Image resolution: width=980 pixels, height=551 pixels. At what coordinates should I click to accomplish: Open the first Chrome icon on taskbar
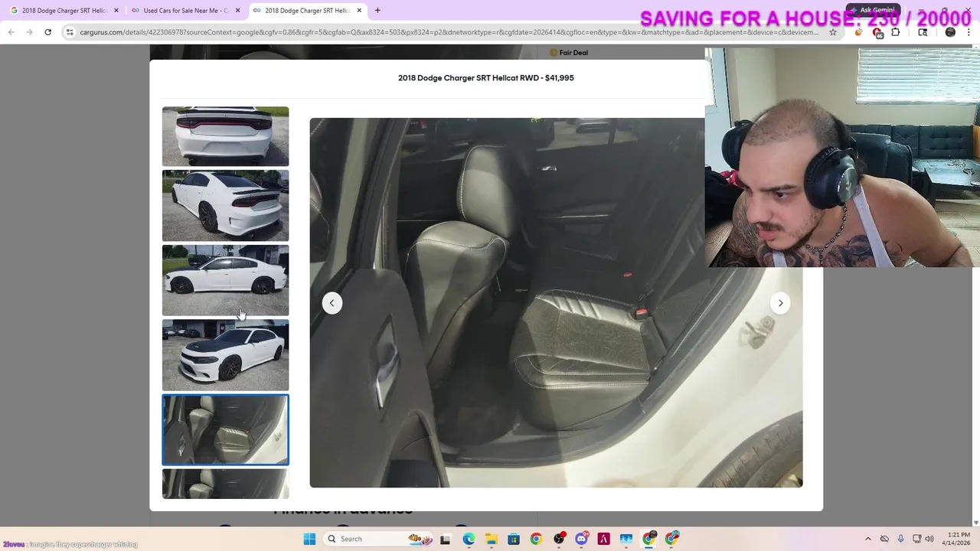pos(536,539)
